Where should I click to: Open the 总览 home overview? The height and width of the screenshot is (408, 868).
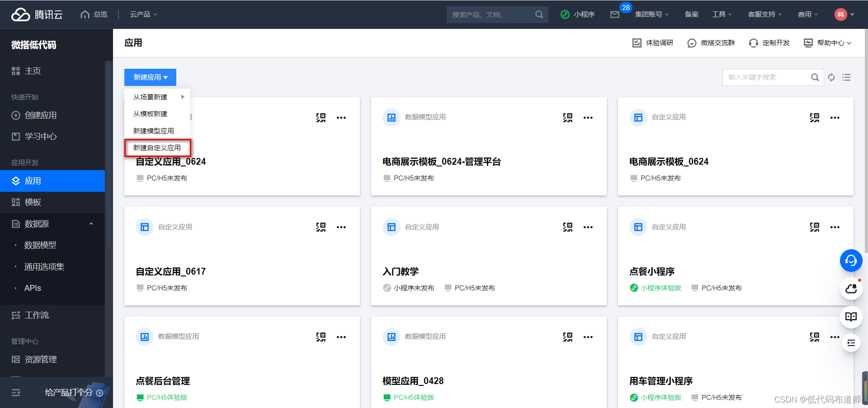pyautogui.click(x=94, y=14)
